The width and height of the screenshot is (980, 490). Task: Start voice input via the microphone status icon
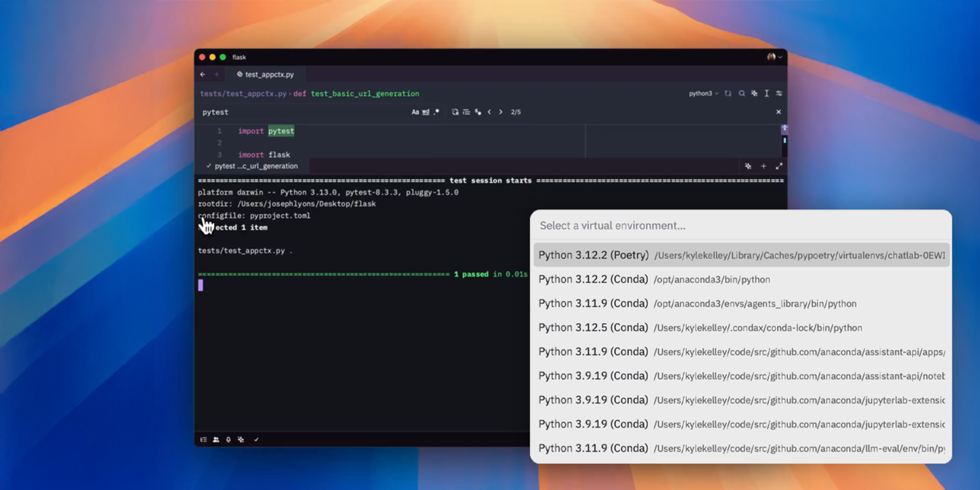(x=228, y=440)
